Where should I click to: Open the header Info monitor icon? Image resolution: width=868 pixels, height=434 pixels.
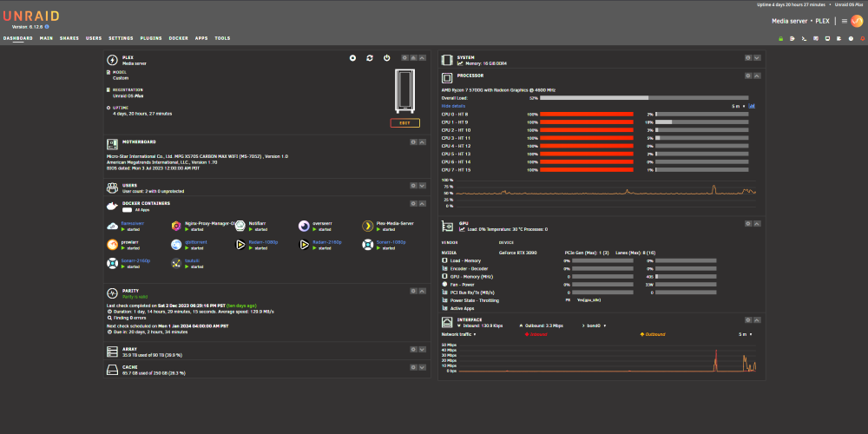click(827, 39)
